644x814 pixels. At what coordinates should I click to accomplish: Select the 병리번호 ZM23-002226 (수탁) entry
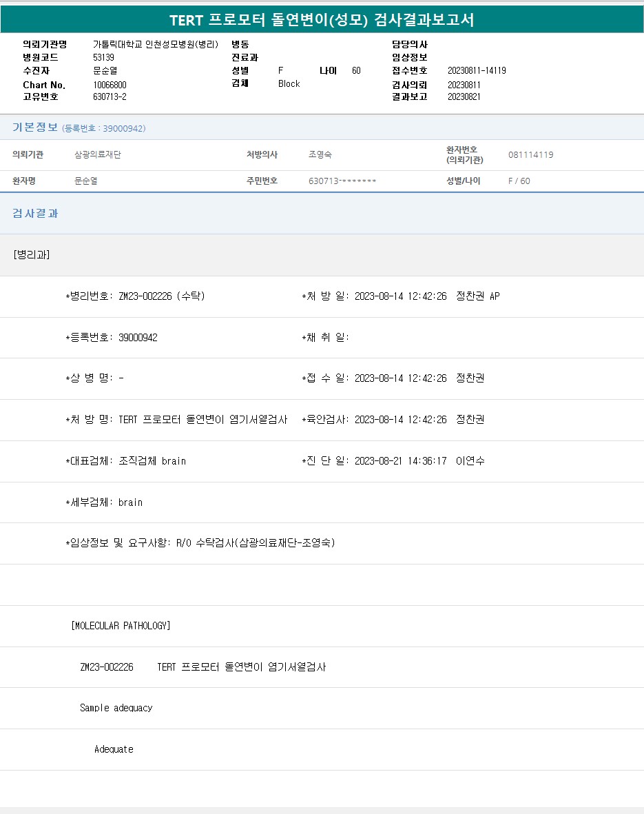[135, 296]
